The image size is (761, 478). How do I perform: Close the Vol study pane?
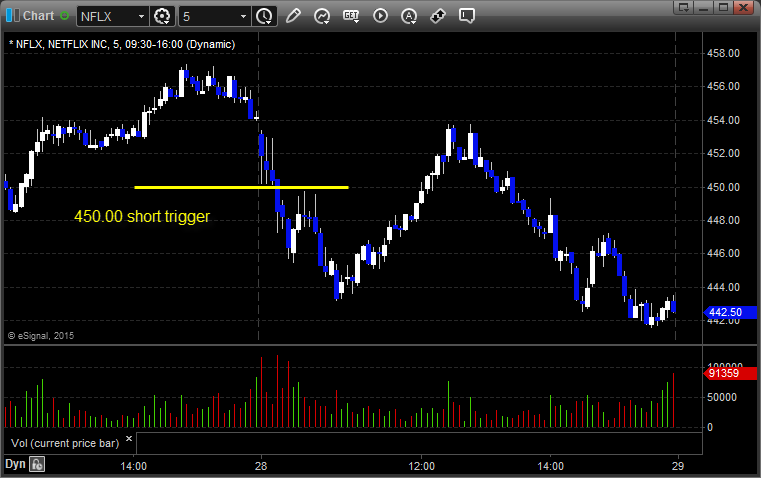tap(129, 438)
